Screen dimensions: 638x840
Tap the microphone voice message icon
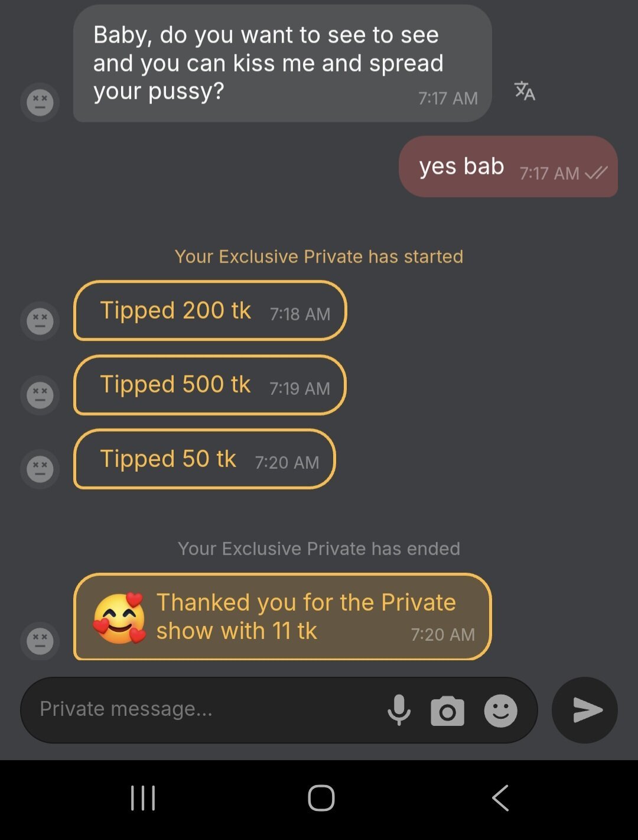(x=399, y=710)
